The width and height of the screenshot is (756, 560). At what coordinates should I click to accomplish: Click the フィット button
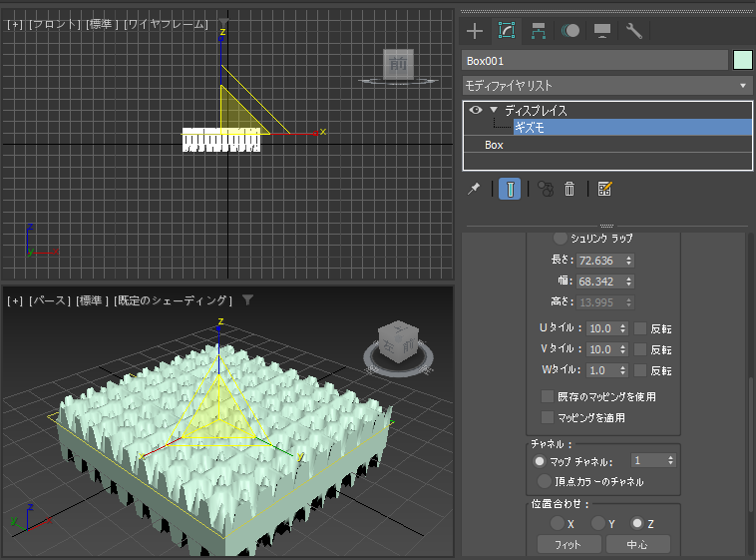pos(568,544)
